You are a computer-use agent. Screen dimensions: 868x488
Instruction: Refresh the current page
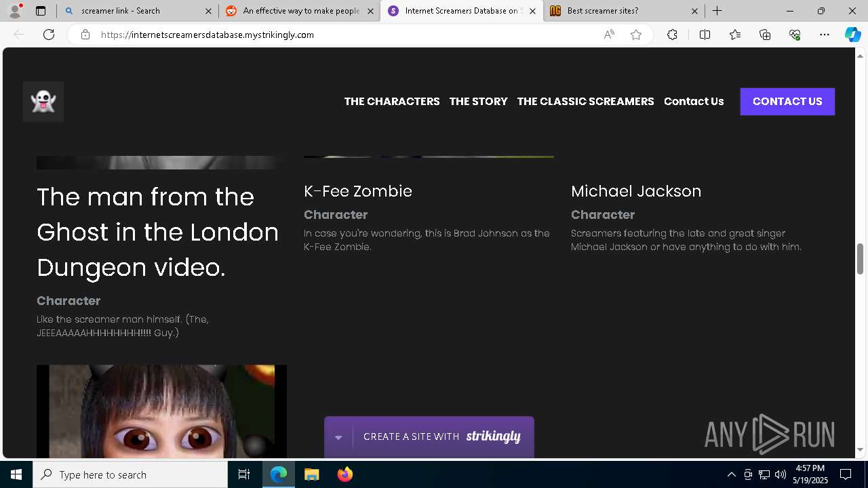click(49, 35)
